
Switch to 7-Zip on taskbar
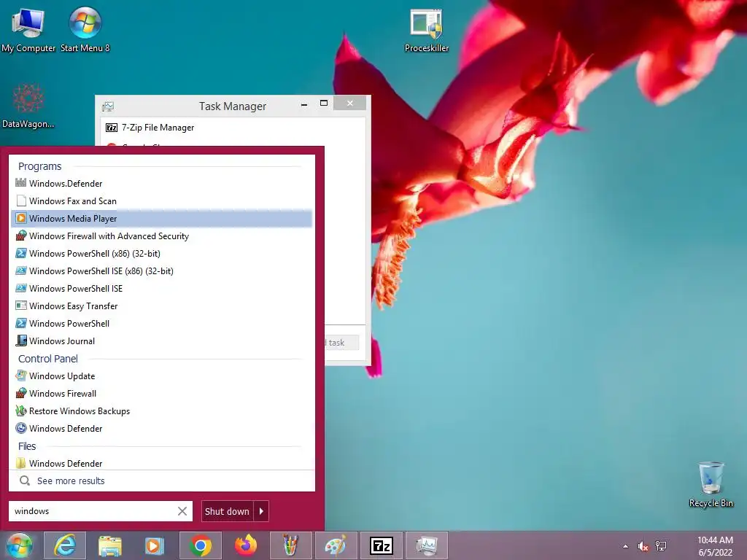click(x=381, y=545)
